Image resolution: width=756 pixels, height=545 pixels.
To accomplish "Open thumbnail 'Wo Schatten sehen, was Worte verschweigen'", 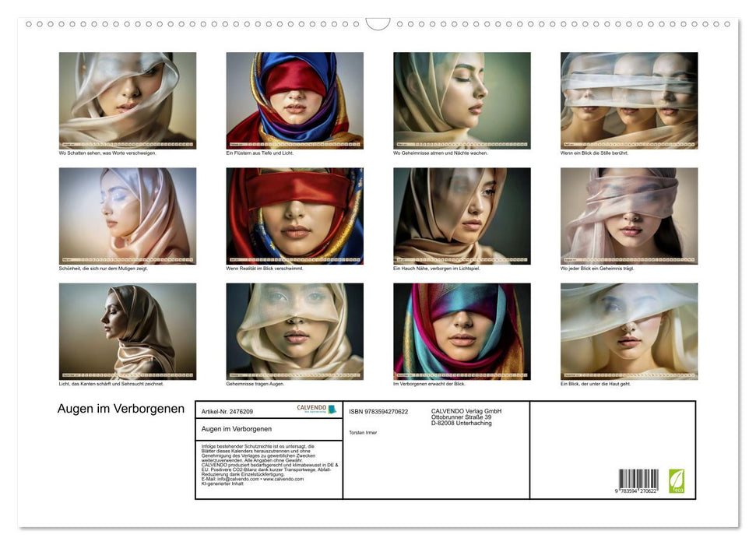I will point(128,100).
